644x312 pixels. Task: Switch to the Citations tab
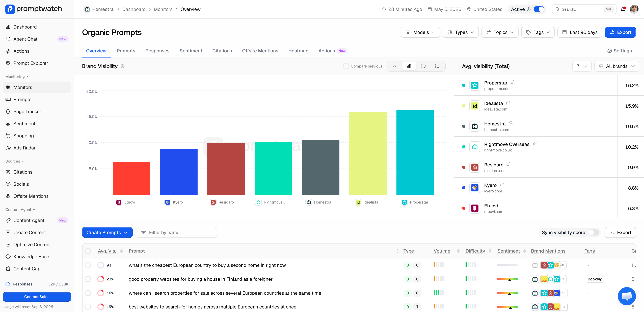(x=222, y=51)
